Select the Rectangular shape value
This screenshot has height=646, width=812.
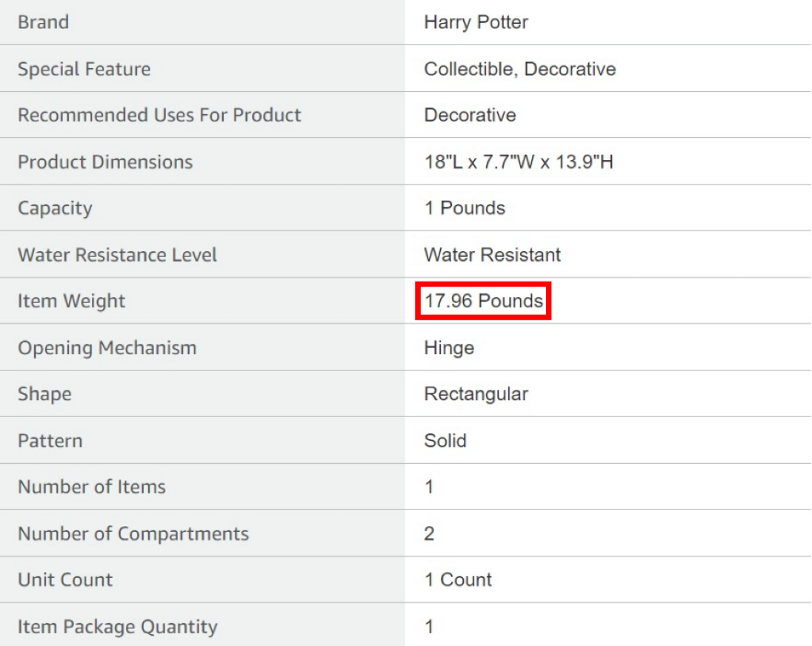point(476,394)
